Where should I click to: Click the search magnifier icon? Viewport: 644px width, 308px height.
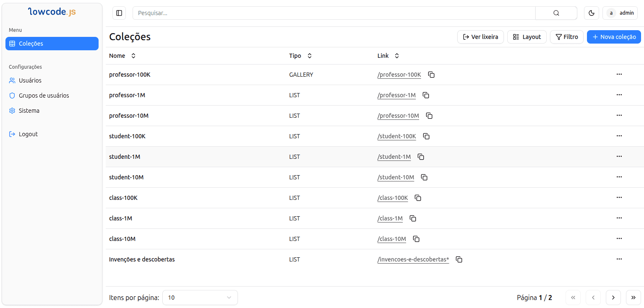[556, 13]
